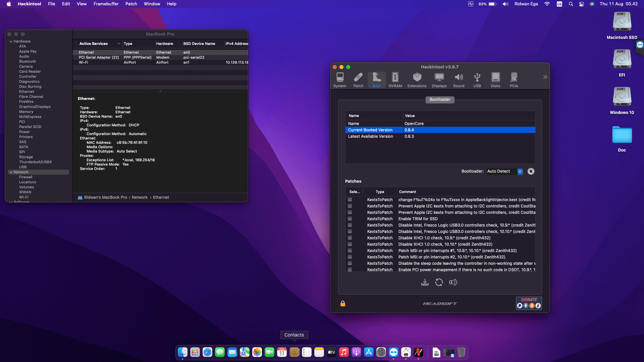The width and height of the screenshot is (644, 362).
Task: Click the Donate button
Action: click(x=529, y=303)
